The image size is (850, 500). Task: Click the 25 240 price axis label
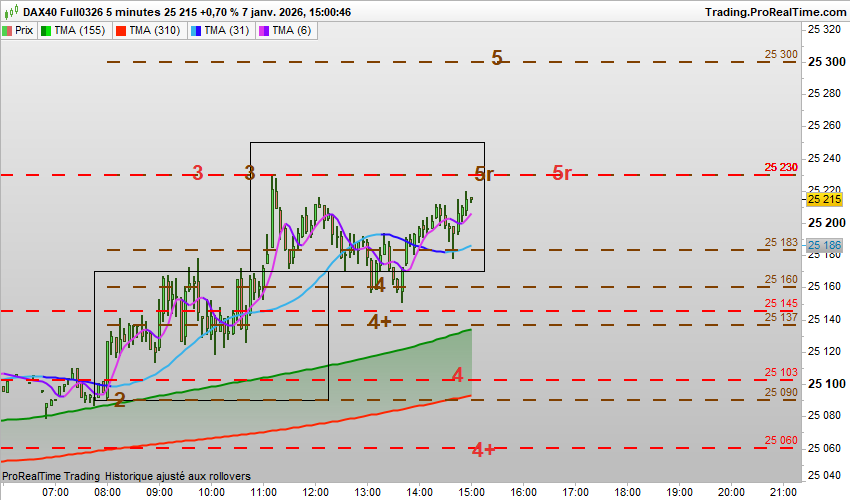click(x=824, y=158)
